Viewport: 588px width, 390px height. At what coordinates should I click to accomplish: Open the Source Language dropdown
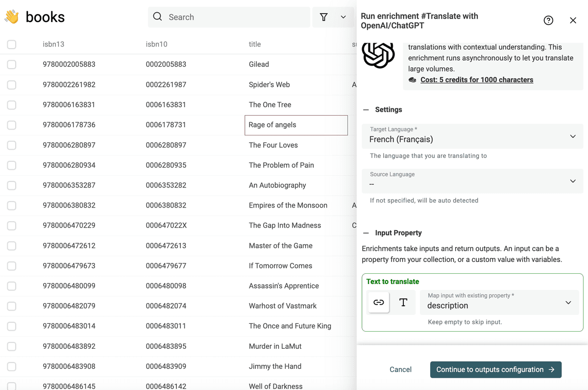point(472,181)
